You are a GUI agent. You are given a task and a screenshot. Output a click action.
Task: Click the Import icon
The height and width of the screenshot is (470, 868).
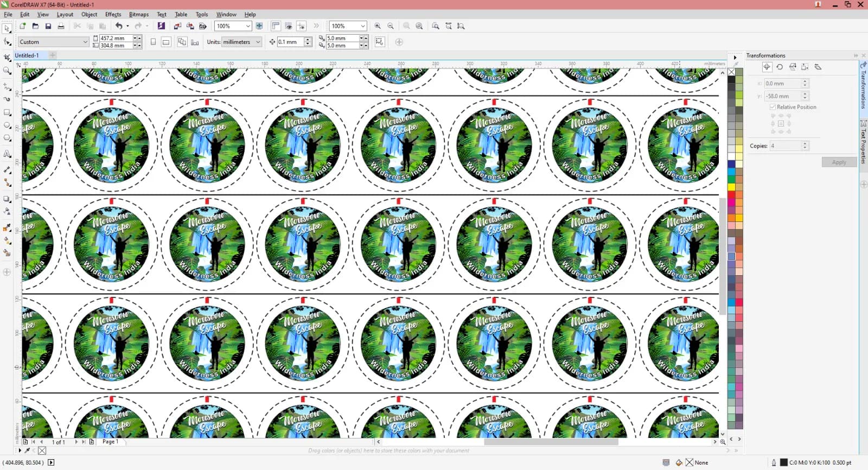(177, 26)
